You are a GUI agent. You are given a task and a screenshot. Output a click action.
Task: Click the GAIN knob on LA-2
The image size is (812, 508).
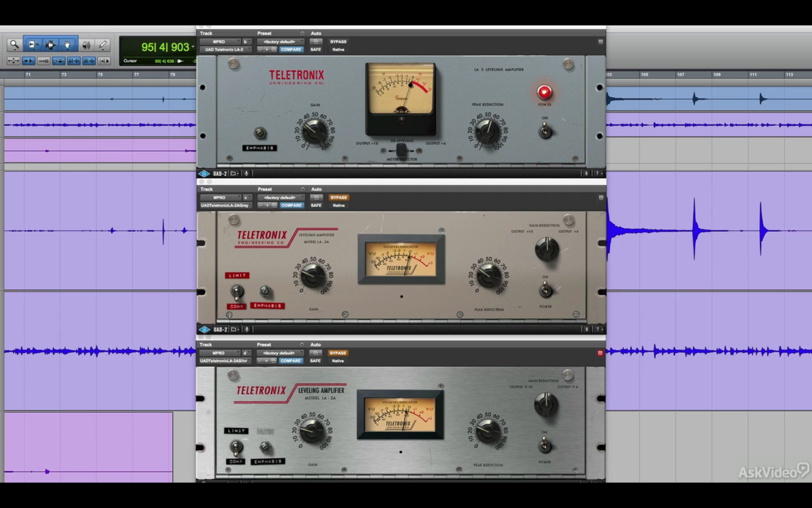point(315,131)
